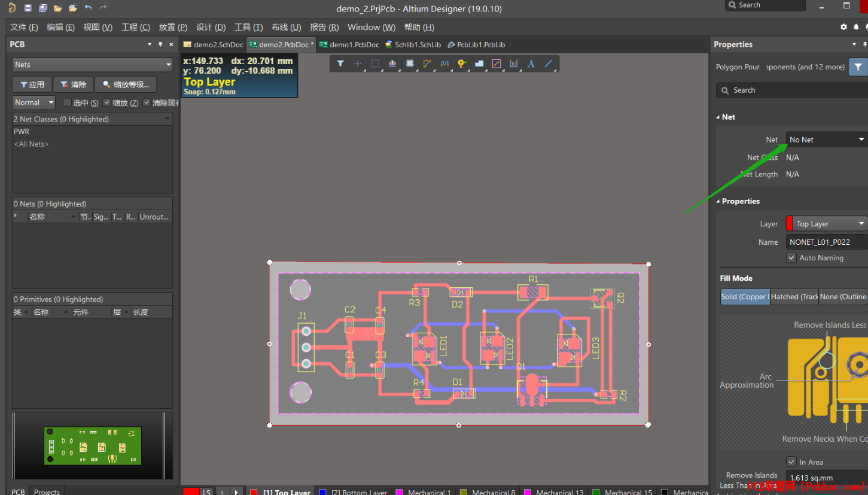Undo the last action with the arrow icon
868x495 pixels.
click(88, 8)
